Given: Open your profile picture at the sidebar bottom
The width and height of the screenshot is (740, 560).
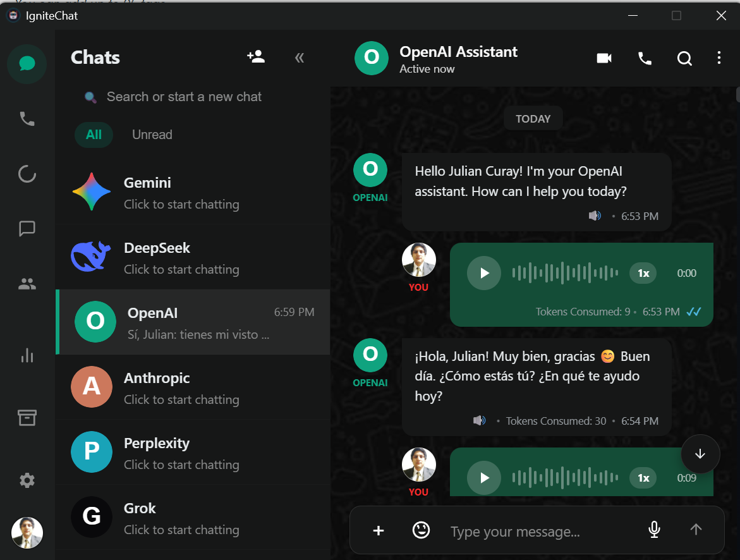Looking at the screenshot, I should click(27, 533).
